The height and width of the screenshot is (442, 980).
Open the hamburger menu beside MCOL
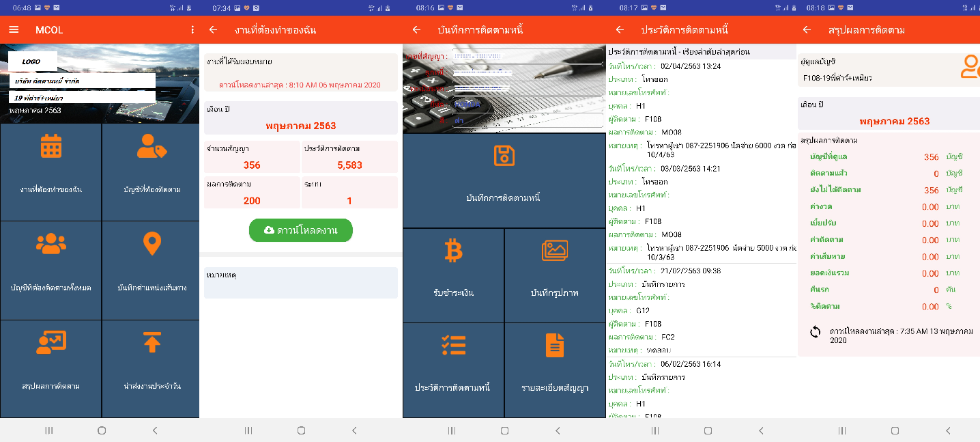click(14, 30)
